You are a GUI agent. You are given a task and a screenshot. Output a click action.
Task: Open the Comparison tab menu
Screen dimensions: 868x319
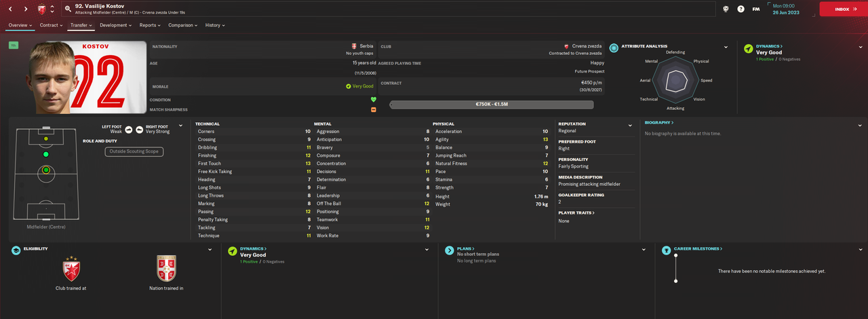[182, 25]
